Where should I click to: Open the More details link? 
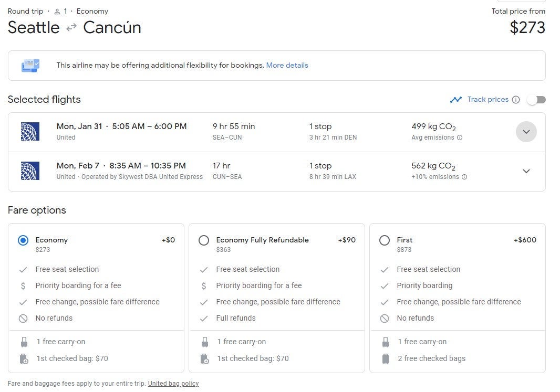tap(287, 66)
